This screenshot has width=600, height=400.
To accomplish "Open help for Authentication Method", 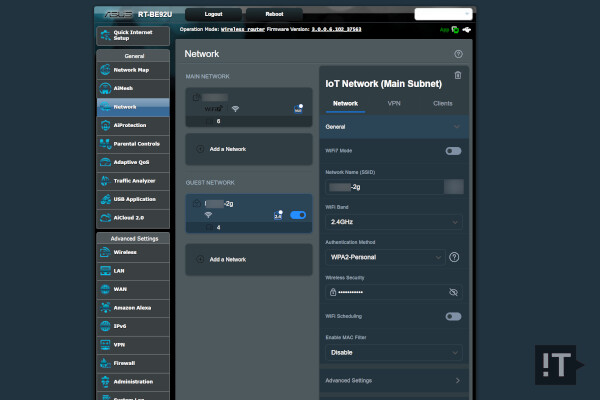I will 454,257.
